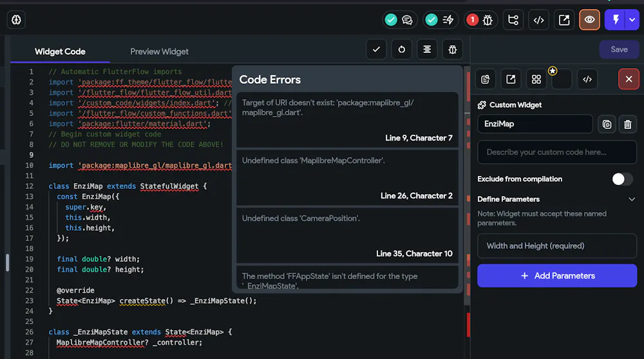Toggle Exclude from compilation switch
The width and height of the screenshot is (644, 359).
[x=622, y=179]
